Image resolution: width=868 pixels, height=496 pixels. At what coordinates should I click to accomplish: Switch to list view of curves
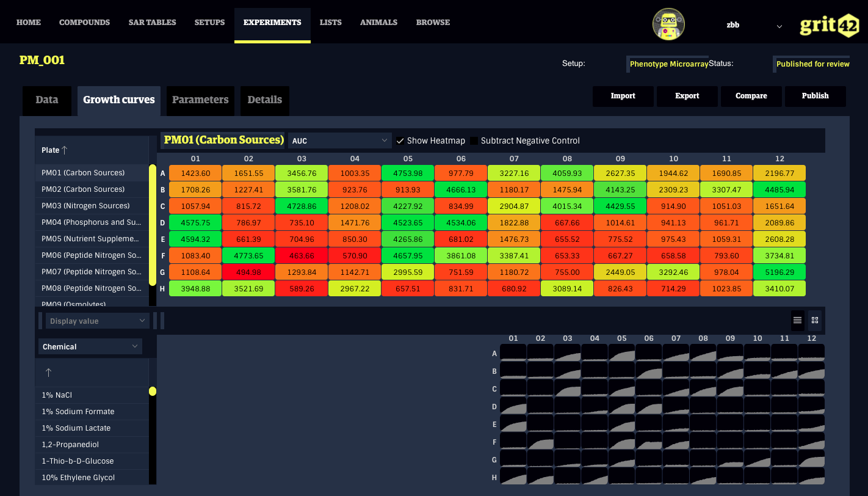tap(797, 320)
